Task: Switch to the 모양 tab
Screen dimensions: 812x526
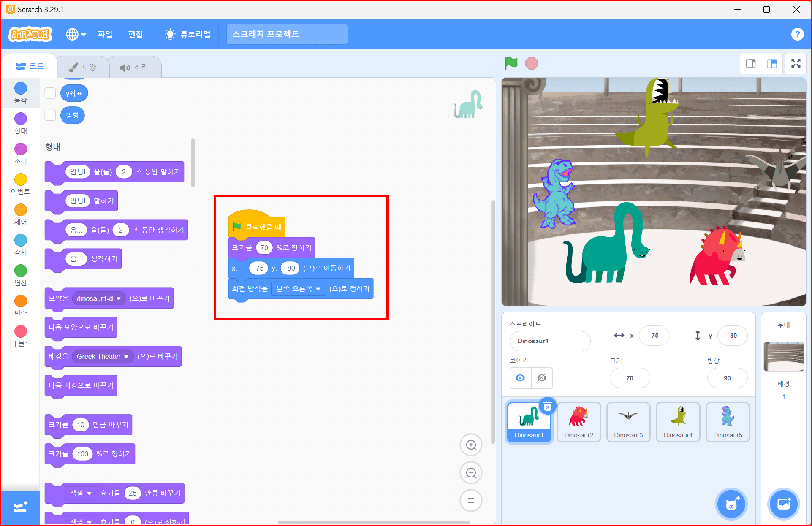Action: [x=83, y=67]
